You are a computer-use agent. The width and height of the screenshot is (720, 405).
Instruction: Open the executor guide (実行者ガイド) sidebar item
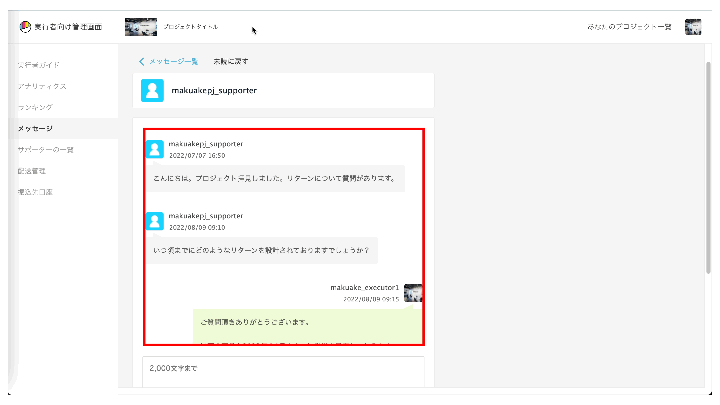pyautogui.click(x=39, y=65)
